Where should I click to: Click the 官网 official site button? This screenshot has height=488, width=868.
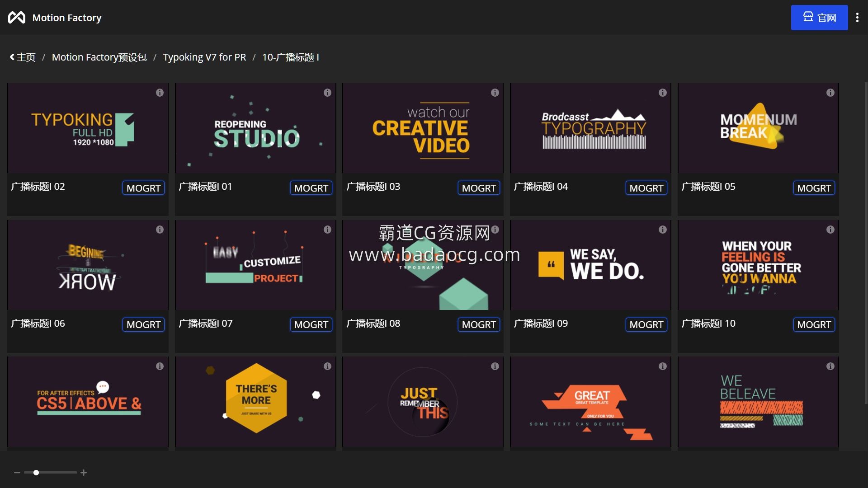pyautogui.click(x=819, y=18)
